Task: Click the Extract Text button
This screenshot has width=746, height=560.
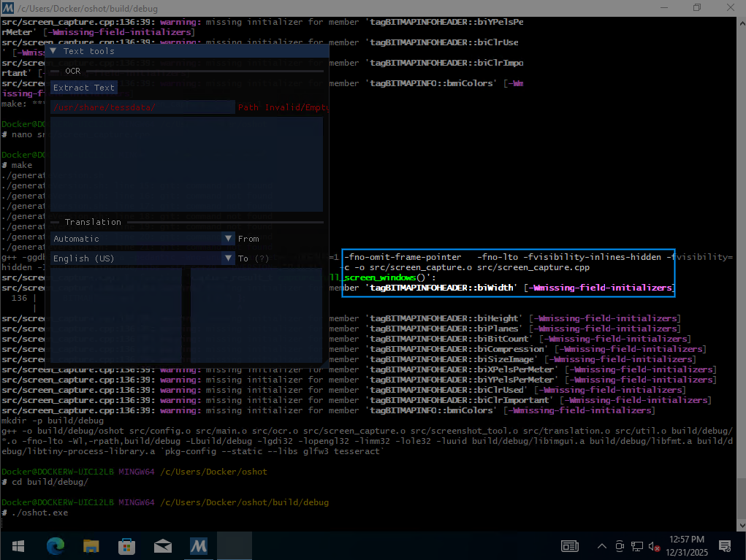Action: 84,88
